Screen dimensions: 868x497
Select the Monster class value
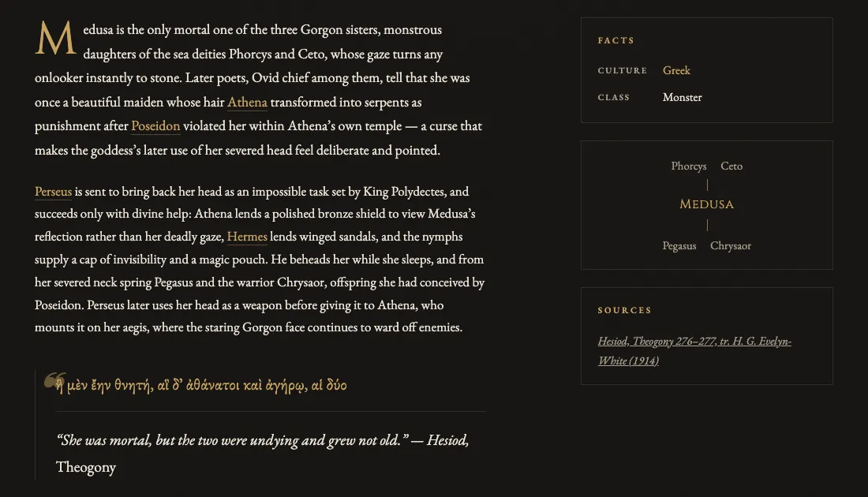[682, 97]
